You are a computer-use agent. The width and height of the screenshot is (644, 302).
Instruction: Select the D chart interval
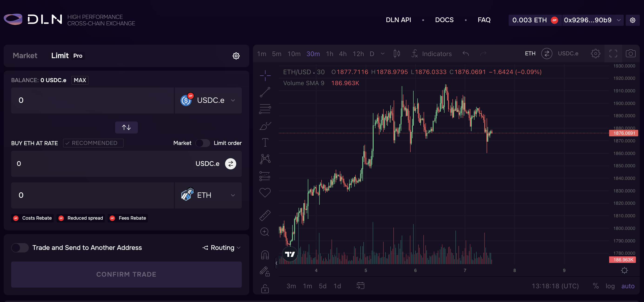[372, 54]
